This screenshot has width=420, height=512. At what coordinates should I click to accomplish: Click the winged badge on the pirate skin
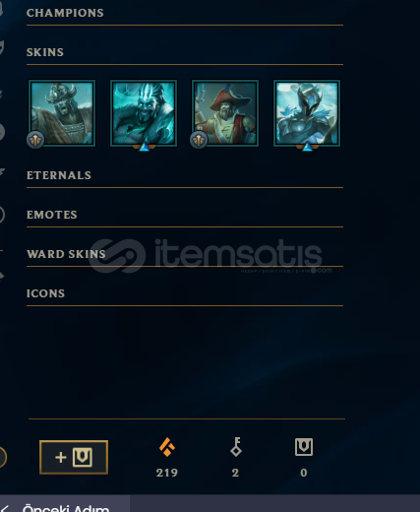pyautogui.click(x=199, y=140)
